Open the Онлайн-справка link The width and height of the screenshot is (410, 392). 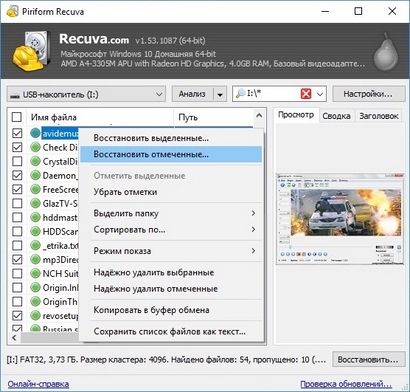[38, 384]
